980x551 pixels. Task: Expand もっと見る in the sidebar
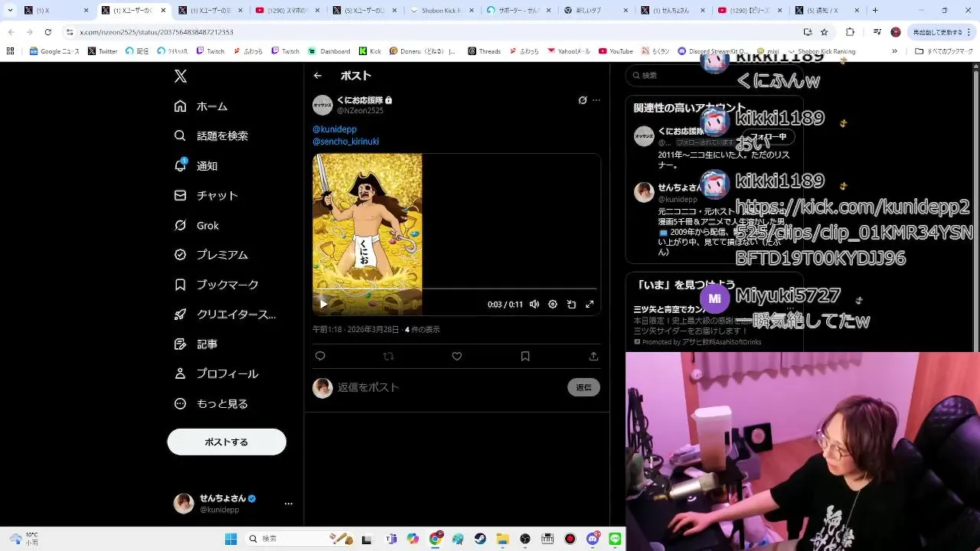pyautogui.click(x=210, y=404)
